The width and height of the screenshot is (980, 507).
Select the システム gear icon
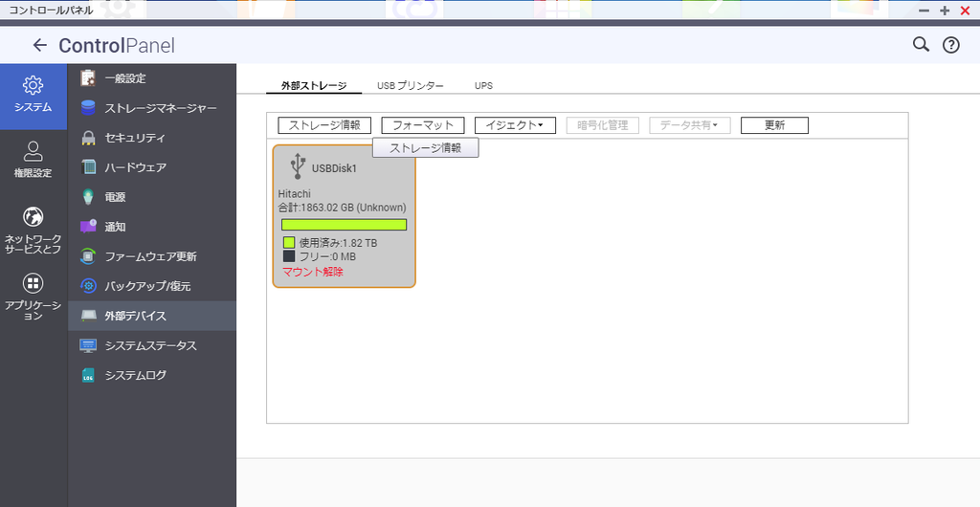tap(33, 85)
